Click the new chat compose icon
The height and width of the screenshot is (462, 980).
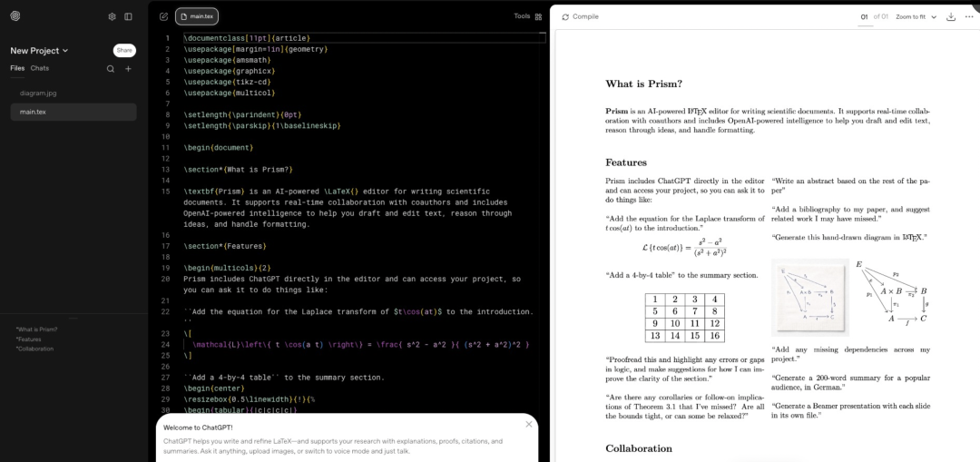(163, 16)
